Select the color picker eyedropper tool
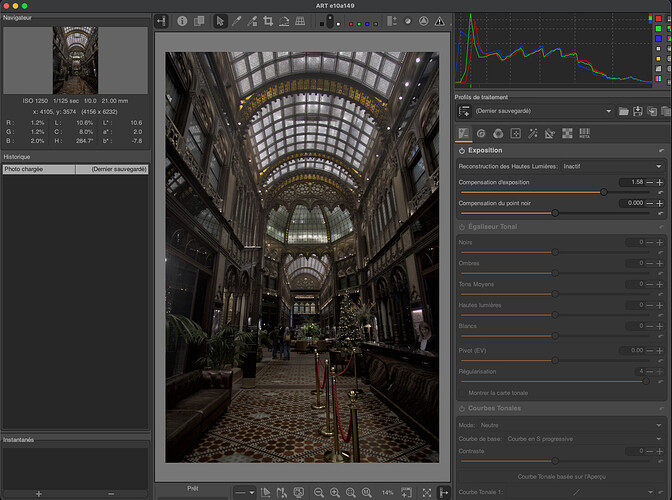Screen dimensions: 672x500 pyautogui.click(x=236, y=21)
